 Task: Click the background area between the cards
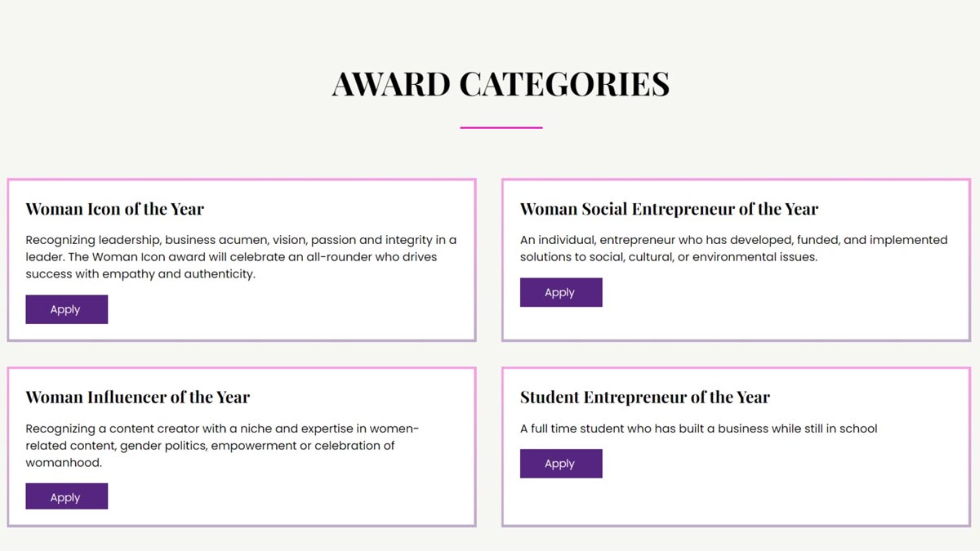(490, 353)
